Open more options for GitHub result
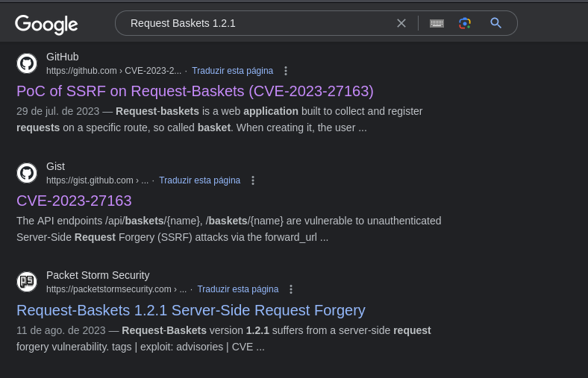Screen dimensions: 588x378 286,71
